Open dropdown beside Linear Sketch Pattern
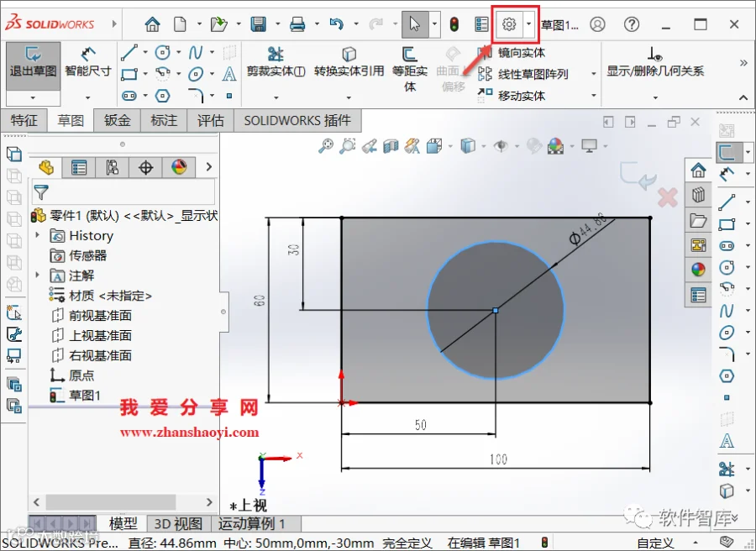Image resolution: width=756 pixels, height=551 pixels. [x=594, y=74]
